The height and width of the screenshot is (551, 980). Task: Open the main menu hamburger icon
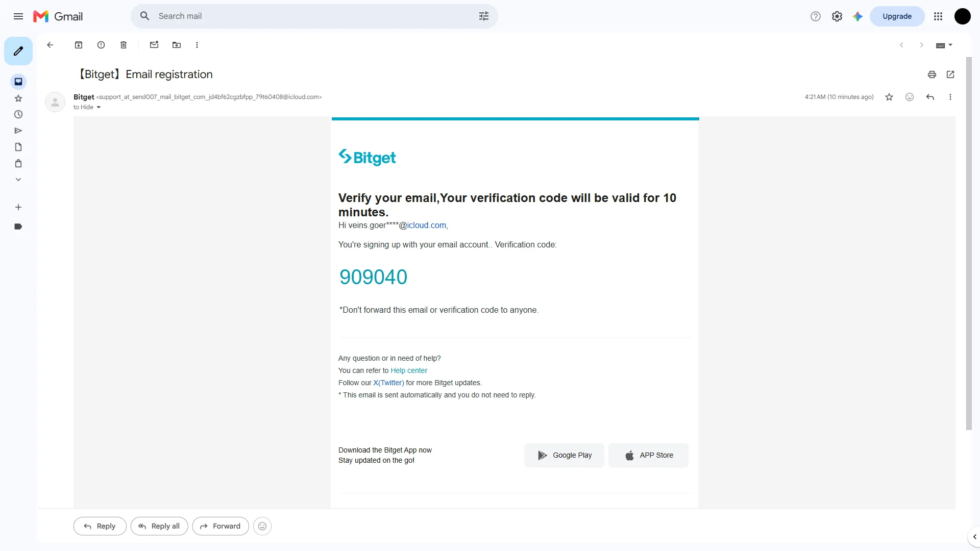18,16
